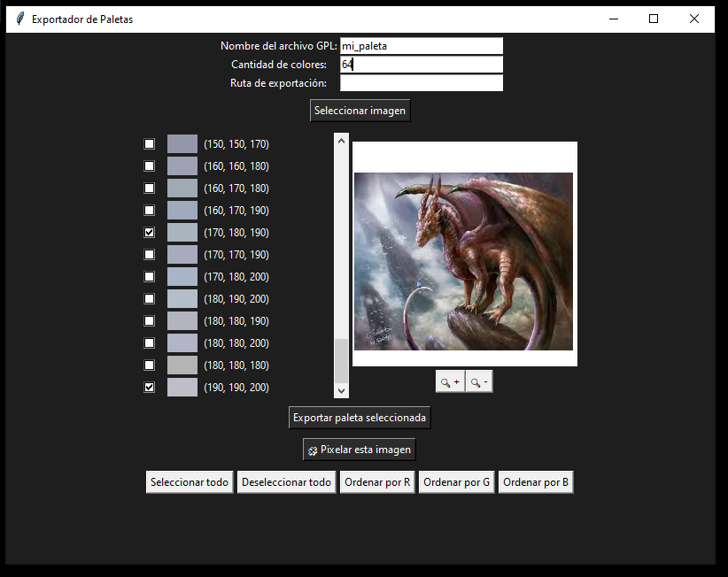Click the (170, 180, 200) color swatch
Screen dimensions: 728x577
coord(182,276)
